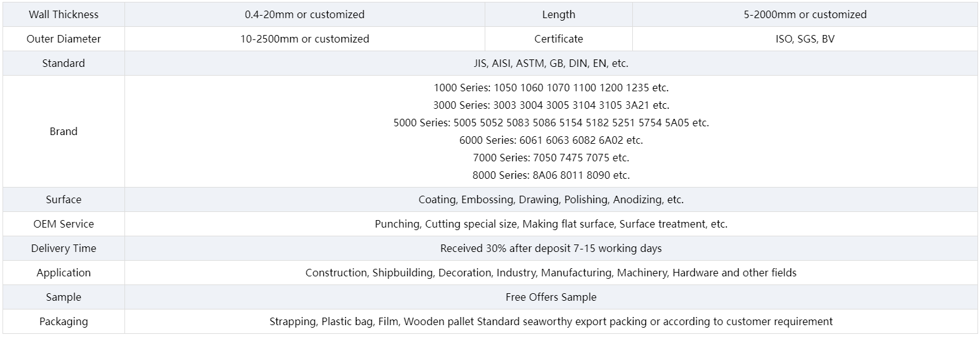Image resolution: width=980 pixels, height=337 pixels.
Task: Click the Packaging row label
Action: pos(63,321)
